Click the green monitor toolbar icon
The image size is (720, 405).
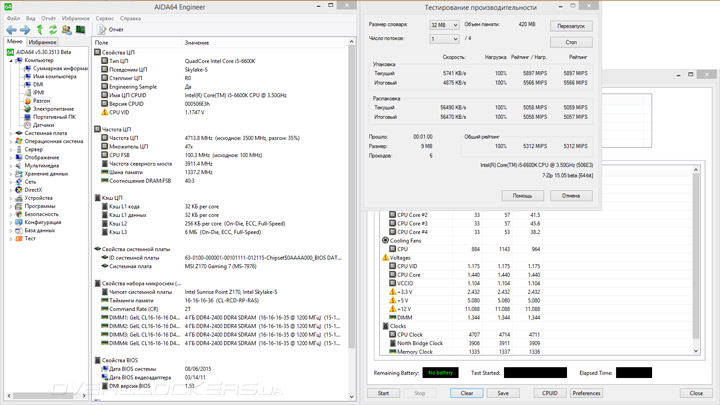(x=80, y=30)
